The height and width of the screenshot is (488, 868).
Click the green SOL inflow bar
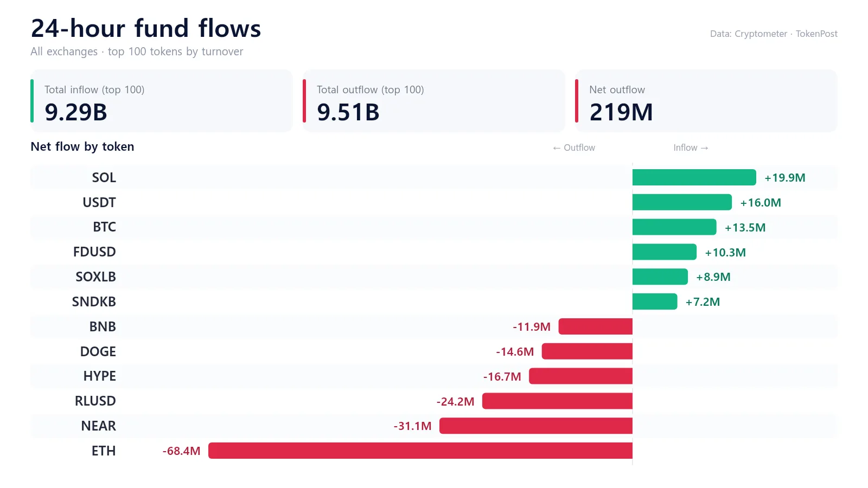[694, 177]
